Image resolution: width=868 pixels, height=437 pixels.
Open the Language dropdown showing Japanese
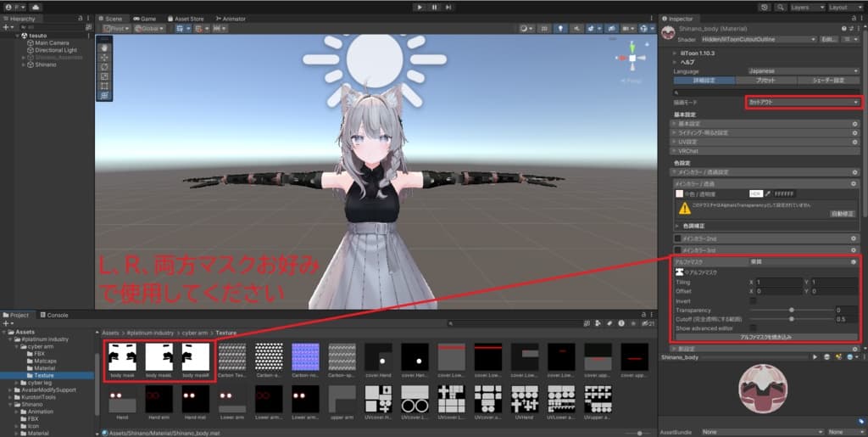[803, 71]
